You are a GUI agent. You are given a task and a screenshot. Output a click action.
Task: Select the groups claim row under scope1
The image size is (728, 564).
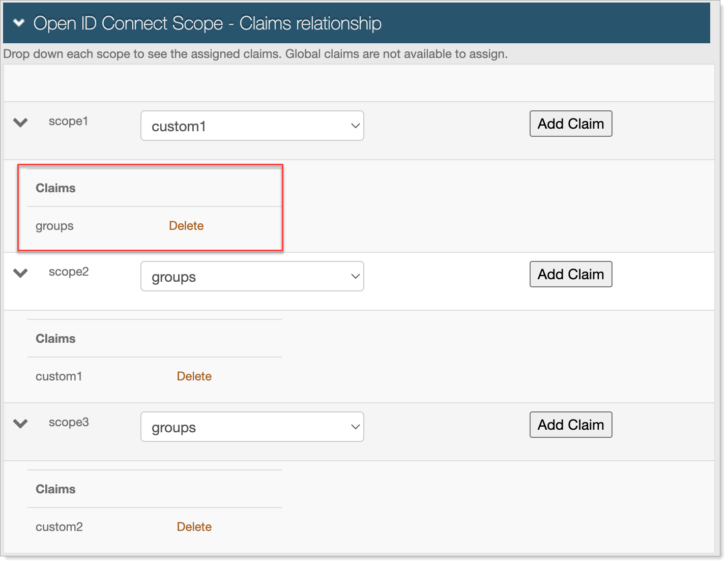pyautogui.click(x=54, y=226)
